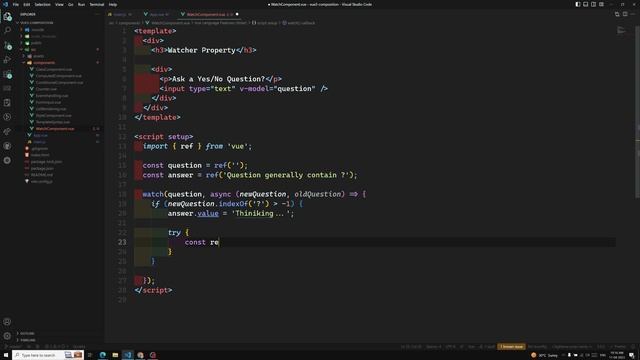Image resolution: width=640 pixels, height=360 pixels.
Task: Open ComputedComponent.vue in the explorer
Action: [x=58, y=76]
